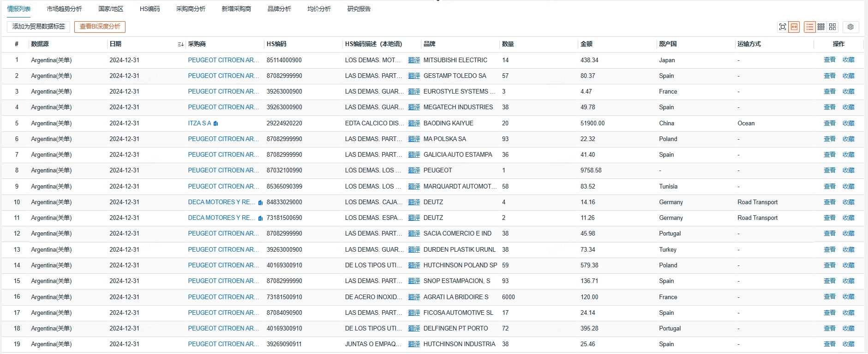Viewport: 868px width, 354px height.
Task: Click brand HUTCHINSON POLAND SP
Action: [461, 265]
